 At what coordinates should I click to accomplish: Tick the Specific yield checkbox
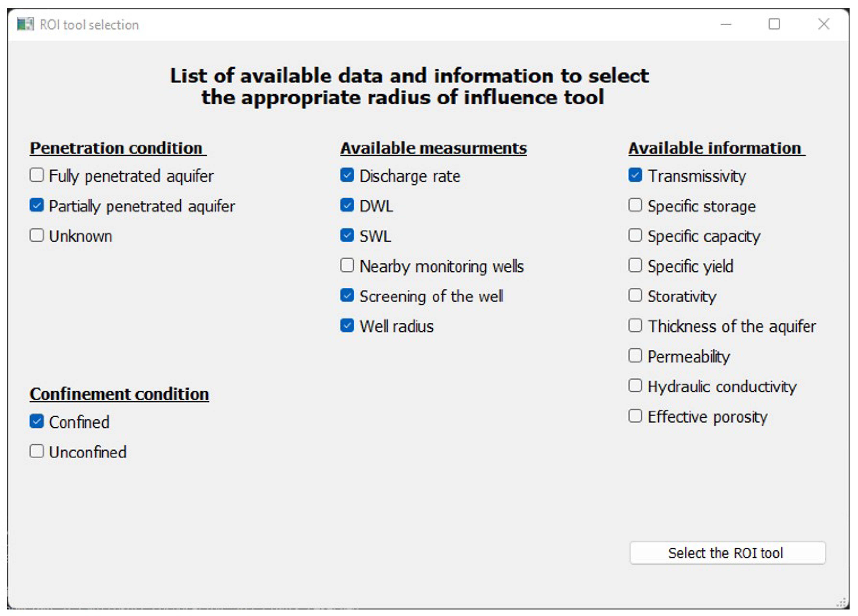coord(635,265)
